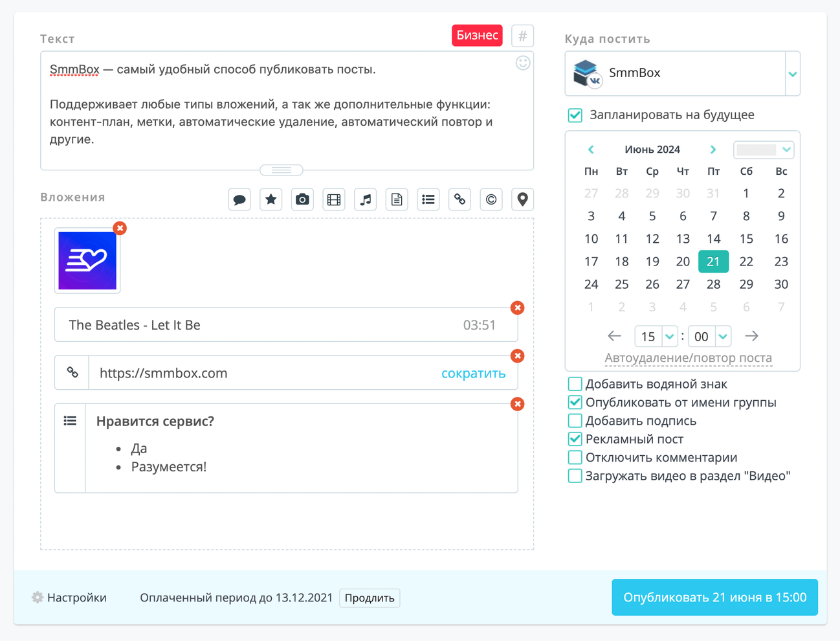840x641 pixels.
Task: Click the left arrow by the time selector
Action: click(x=614, y=336)
